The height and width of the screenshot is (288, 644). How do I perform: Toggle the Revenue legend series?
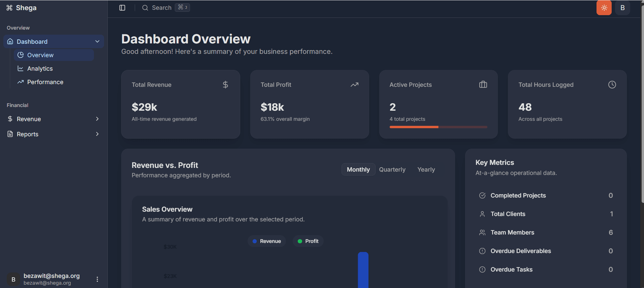pyautogui.click(x=267, y=241)
